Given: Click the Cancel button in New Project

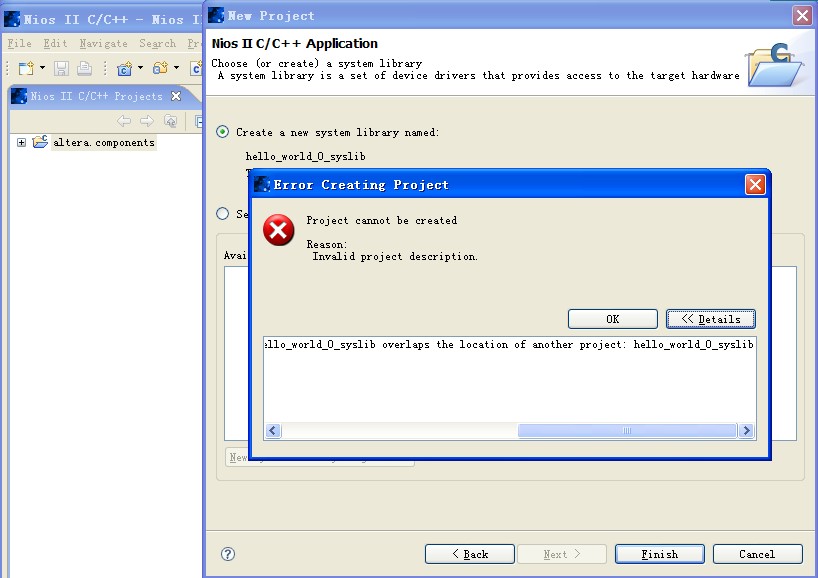Looking at the screenshot, I should pyautogui.click(x=757, y=554).
